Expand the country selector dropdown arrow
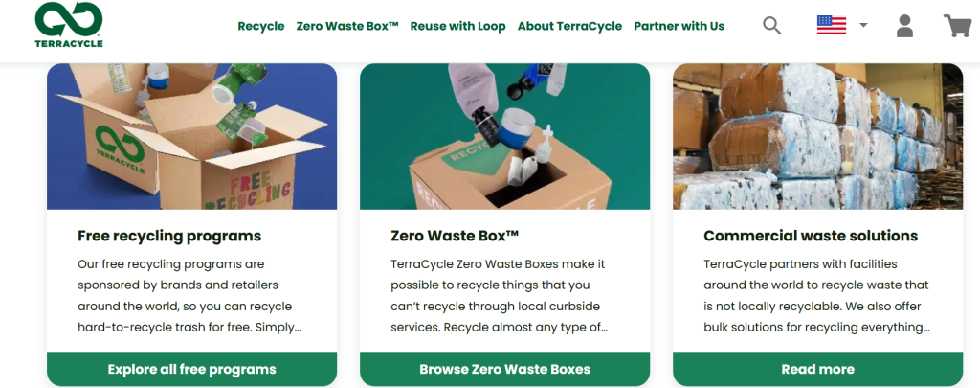 point(863,25)
